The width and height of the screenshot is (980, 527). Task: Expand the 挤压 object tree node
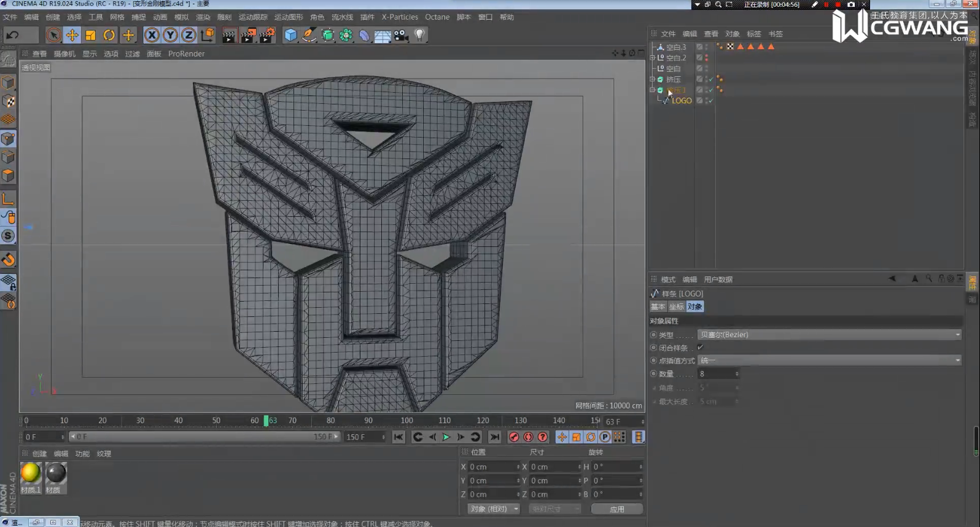pos(653,79)
